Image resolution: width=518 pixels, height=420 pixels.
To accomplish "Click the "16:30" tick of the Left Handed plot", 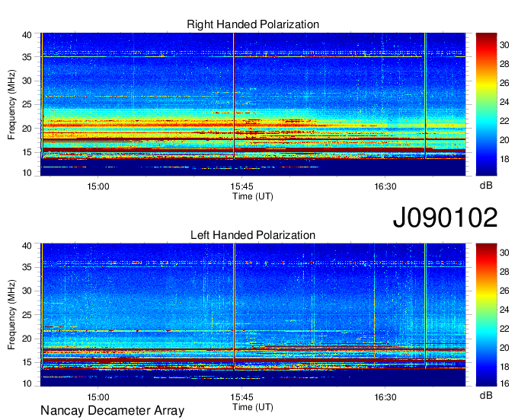I will click(385, 397).
